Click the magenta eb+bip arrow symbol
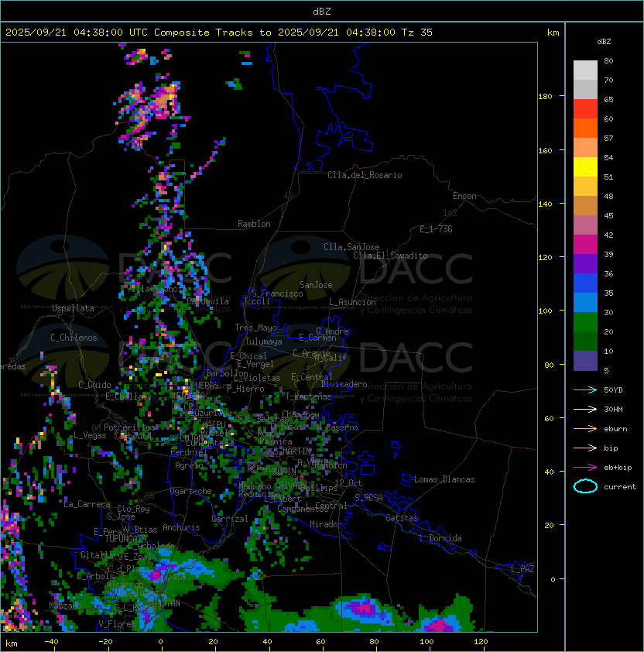This screenshot has height=652, width=644. click(585, 468)
